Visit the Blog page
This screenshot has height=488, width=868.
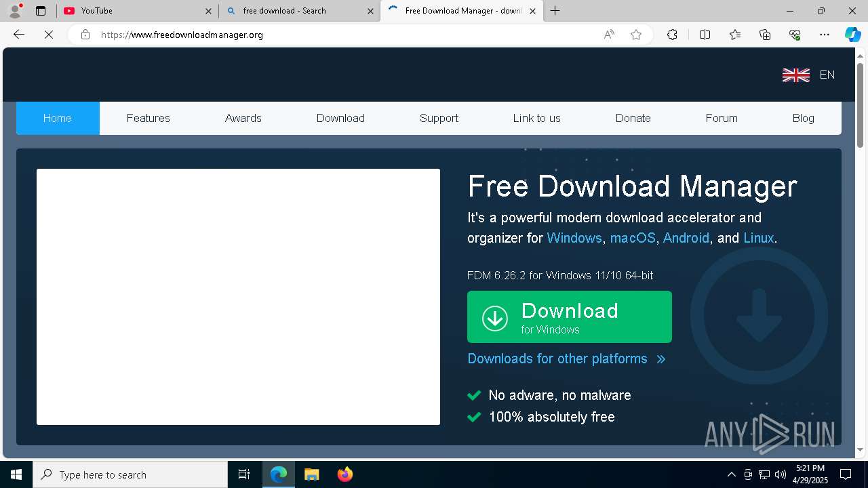tap(803, 118)
